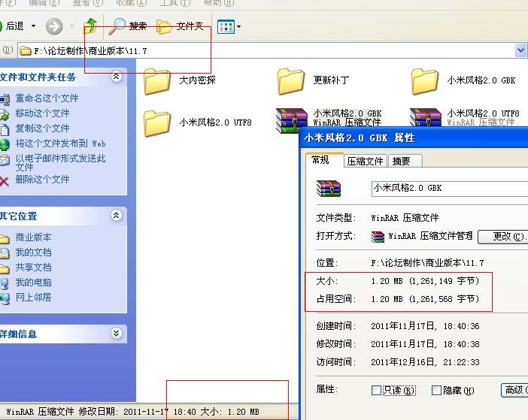Click 删除这个文件 link
This screenshot has width=528, height=420.
(x=42, y=180)
